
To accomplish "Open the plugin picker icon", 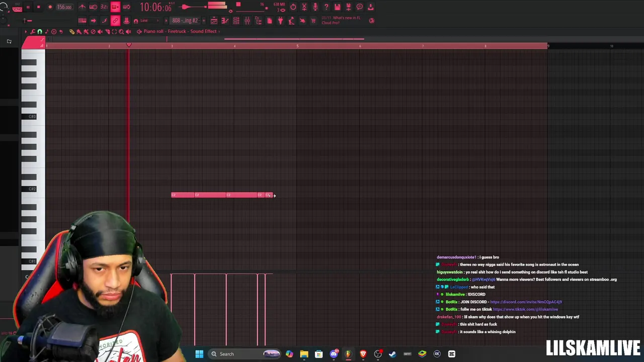I will [x=280, y=21].
